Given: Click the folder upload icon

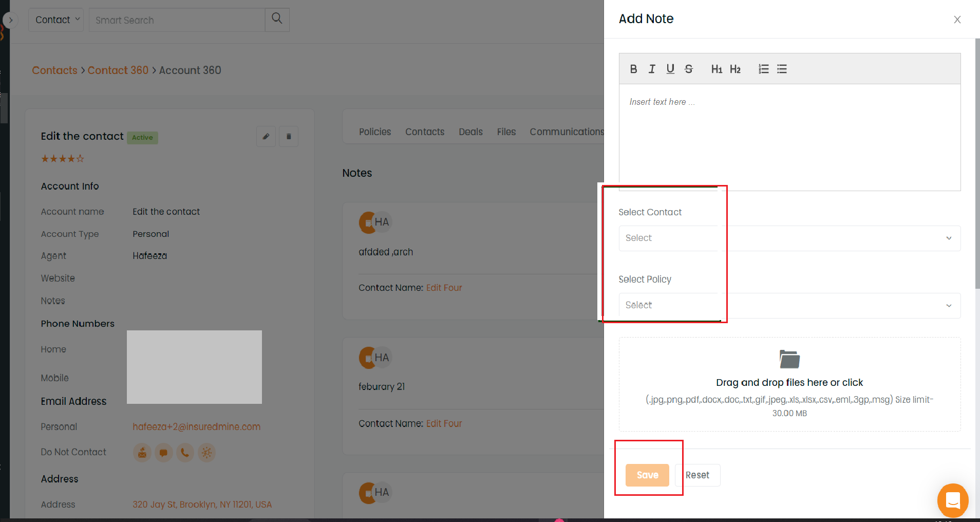Looking at the screenshot, I should (789, 359).
